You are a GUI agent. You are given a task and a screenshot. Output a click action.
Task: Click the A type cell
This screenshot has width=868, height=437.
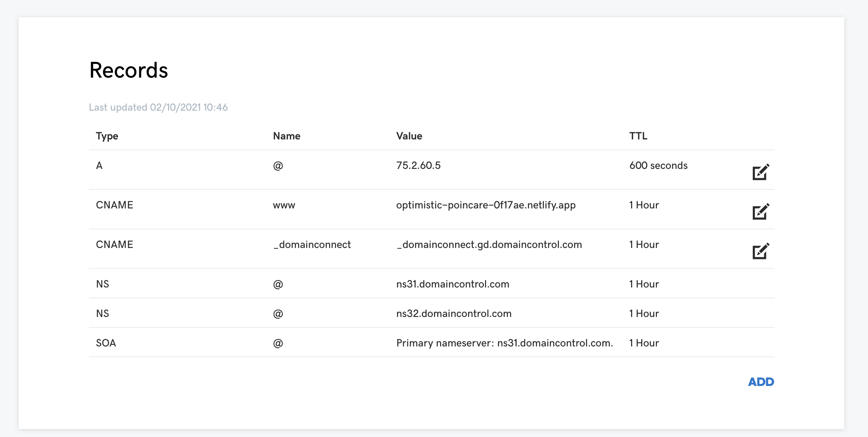(x=99, y=165)
